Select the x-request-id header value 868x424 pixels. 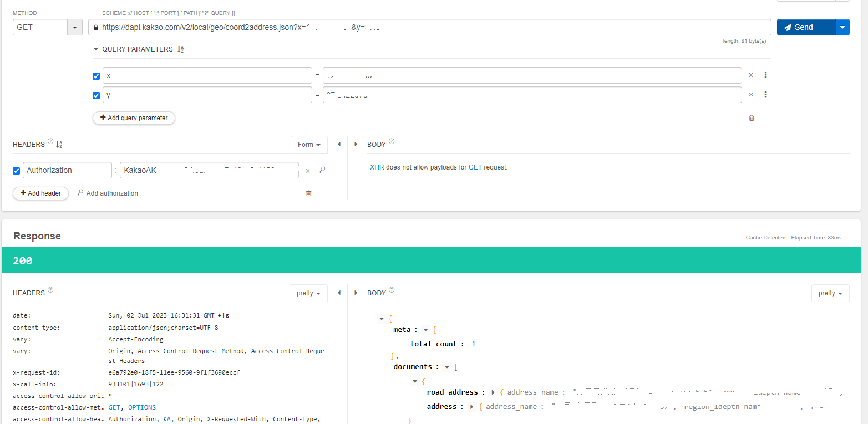pyautogui.click(x=174, y=372)
